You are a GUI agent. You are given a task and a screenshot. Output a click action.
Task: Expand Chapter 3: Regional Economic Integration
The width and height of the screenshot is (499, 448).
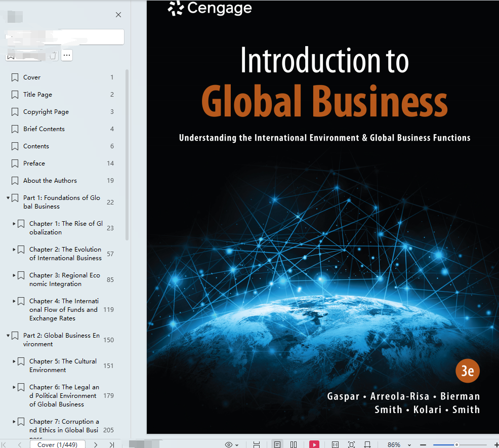coord(14,275)
